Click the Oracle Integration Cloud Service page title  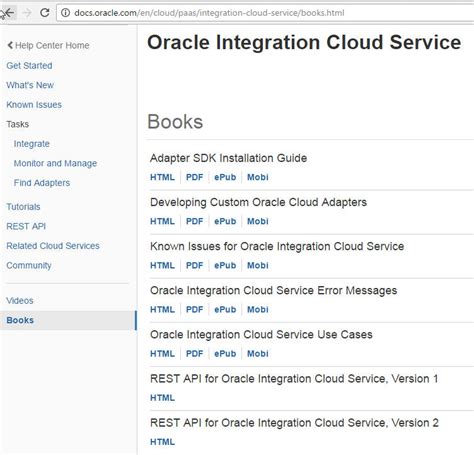pyautogui.click(x=304, y=43)
